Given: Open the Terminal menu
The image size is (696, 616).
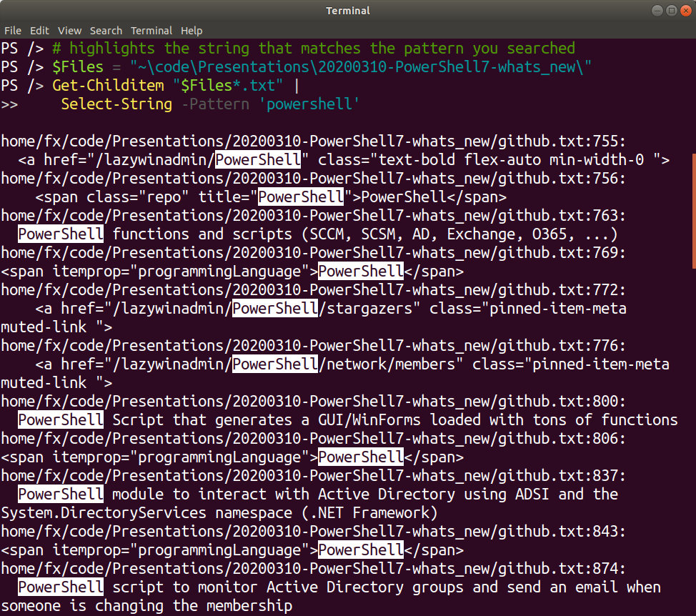Looking at the screenshot, I should 151,31.
